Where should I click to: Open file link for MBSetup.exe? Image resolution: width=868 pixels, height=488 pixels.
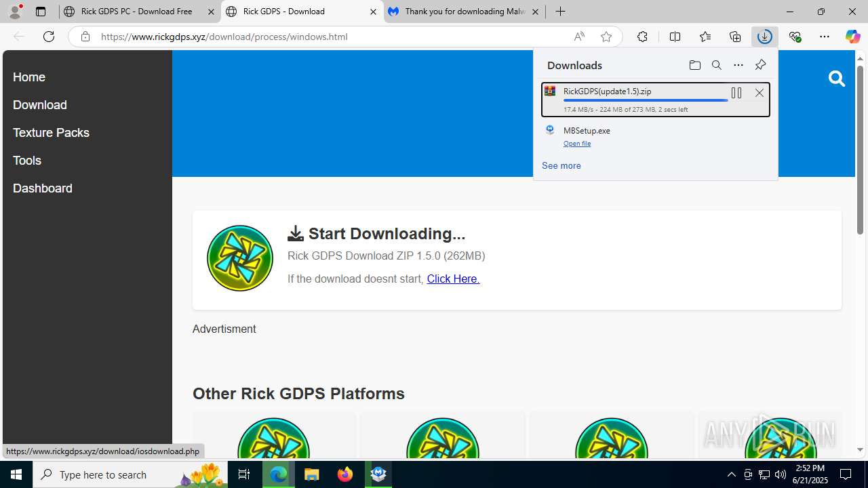coord(577,144)
